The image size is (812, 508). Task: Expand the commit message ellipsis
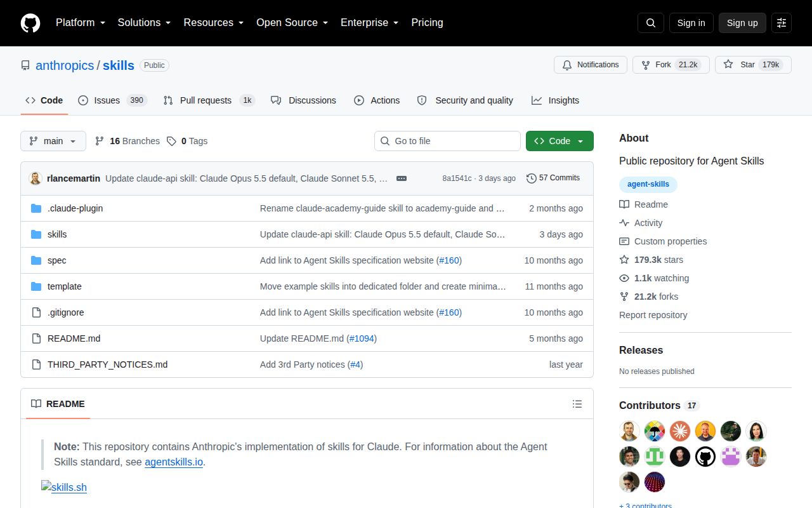coord(401,178)
